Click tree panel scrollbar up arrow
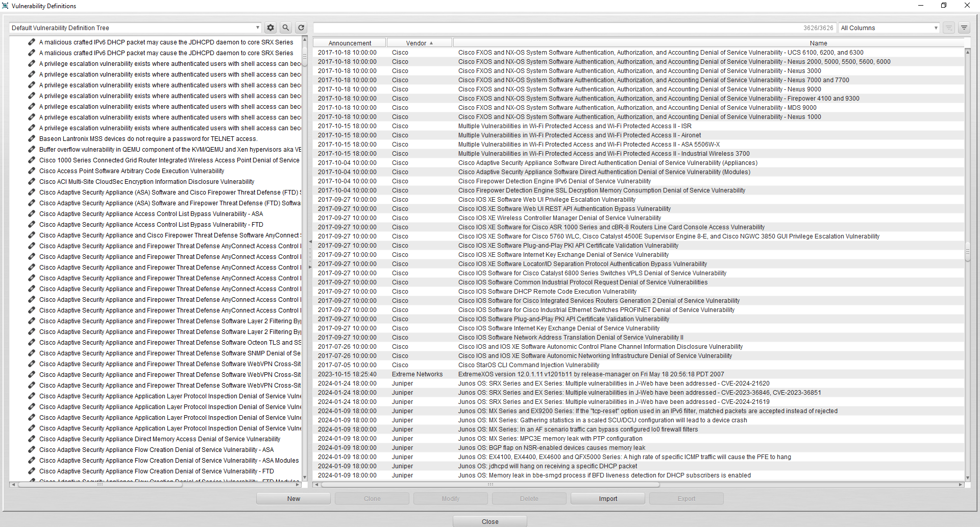This screenshot has width=980, height=527. 305,40
